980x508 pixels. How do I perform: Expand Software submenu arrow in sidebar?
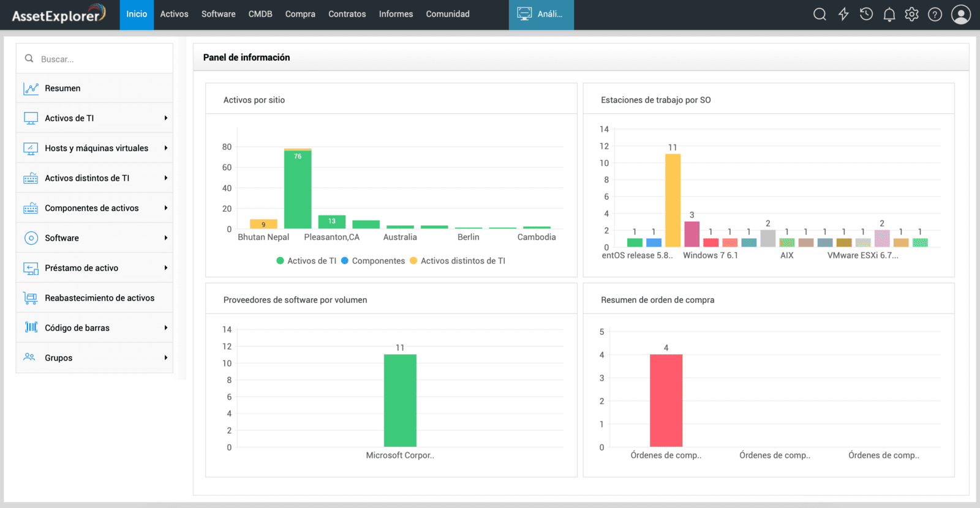click(x=165, y=238)
